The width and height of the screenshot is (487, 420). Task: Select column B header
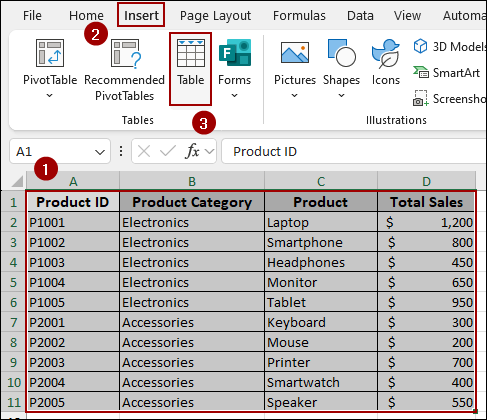click(192, 181)
